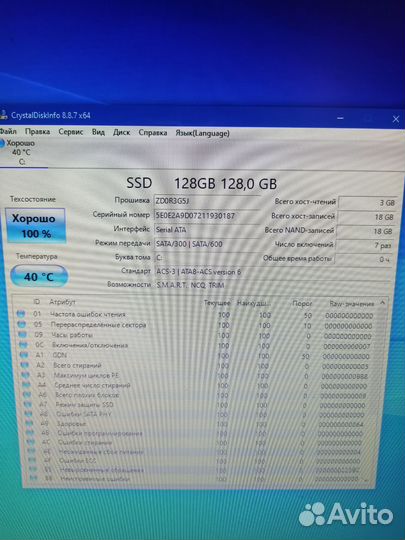Click the Атрибут column header
The image size is (405, 540).
point(62,302)
